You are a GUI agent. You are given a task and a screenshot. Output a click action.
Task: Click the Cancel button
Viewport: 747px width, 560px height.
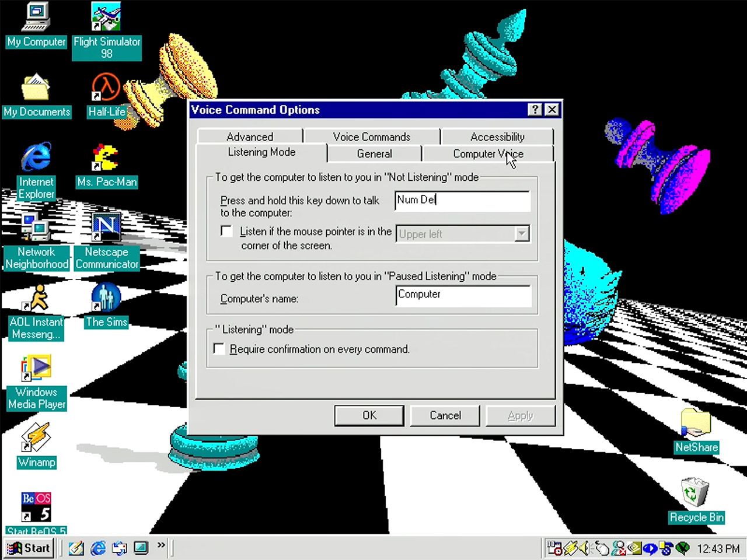[445, 415]
